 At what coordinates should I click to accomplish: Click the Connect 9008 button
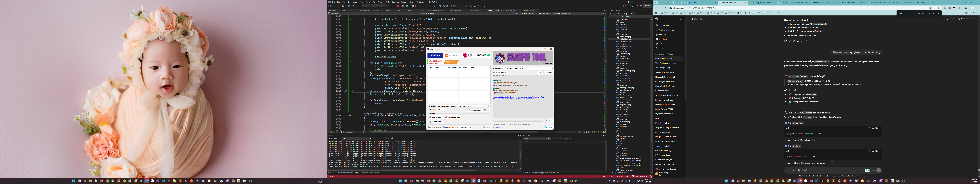pyautogui.click(x=476, y=110)
